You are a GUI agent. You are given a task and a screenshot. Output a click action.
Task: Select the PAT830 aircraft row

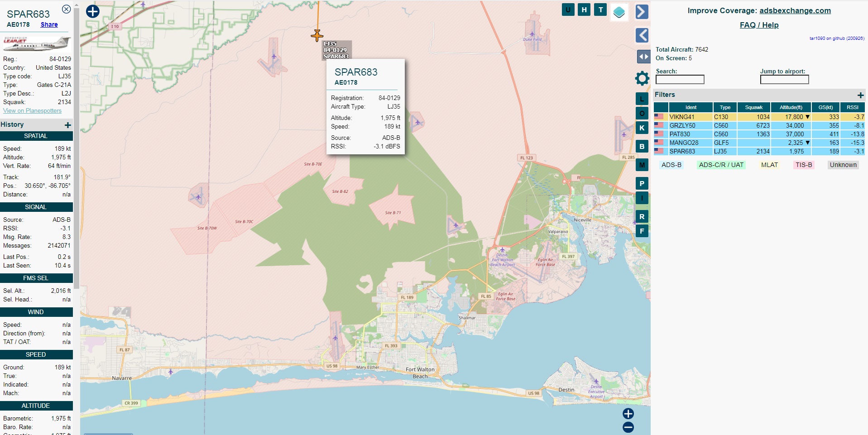tap(759, 134)
